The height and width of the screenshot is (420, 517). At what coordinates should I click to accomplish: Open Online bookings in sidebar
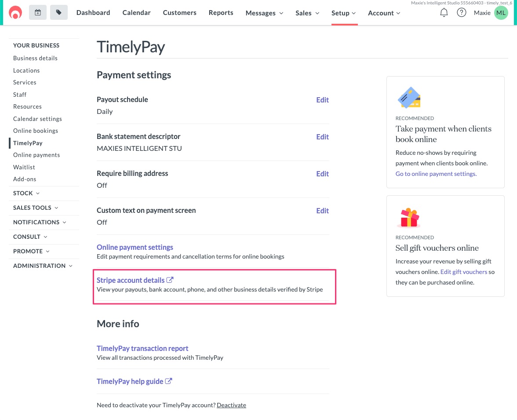click(36, 131)
